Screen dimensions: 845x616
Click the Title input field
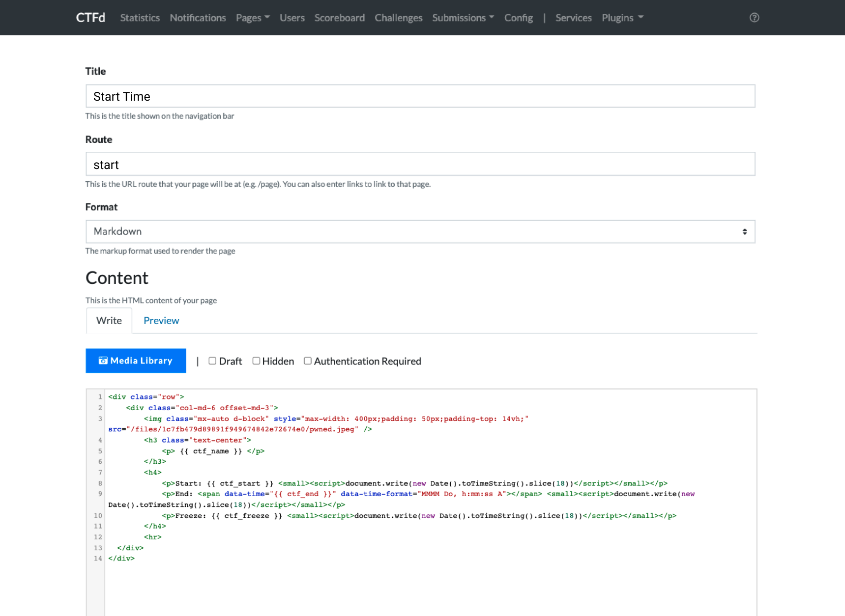(x=420, y=96)
